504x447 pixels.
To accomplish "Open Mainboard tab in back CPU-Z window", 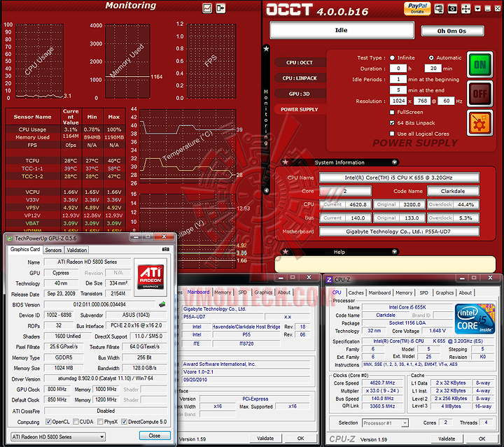I will point(198,292).
